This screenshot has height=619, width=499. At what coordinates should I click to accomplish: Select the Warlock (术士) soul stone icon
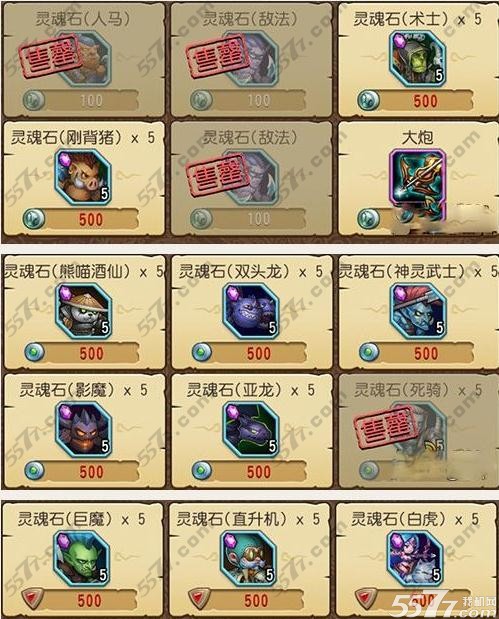point(417,59)
